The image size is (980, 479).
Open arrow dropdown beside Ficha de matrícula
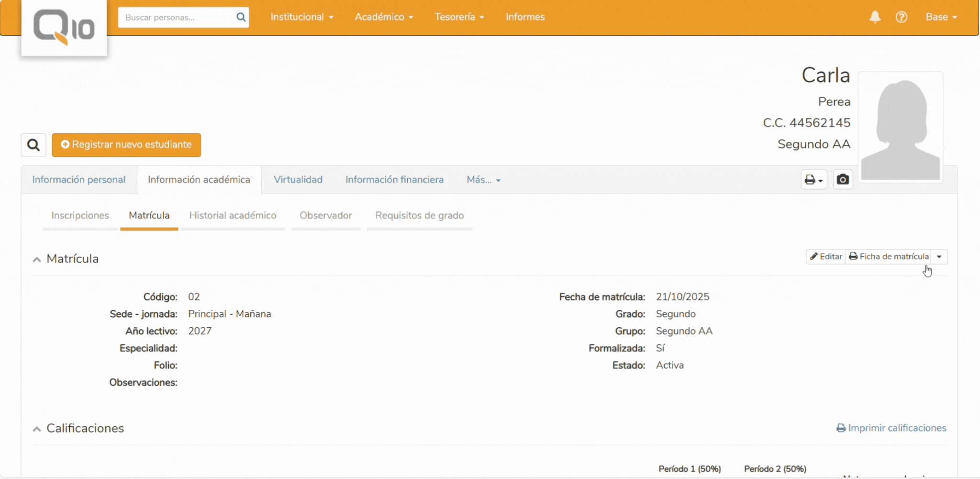pos(939,257)
